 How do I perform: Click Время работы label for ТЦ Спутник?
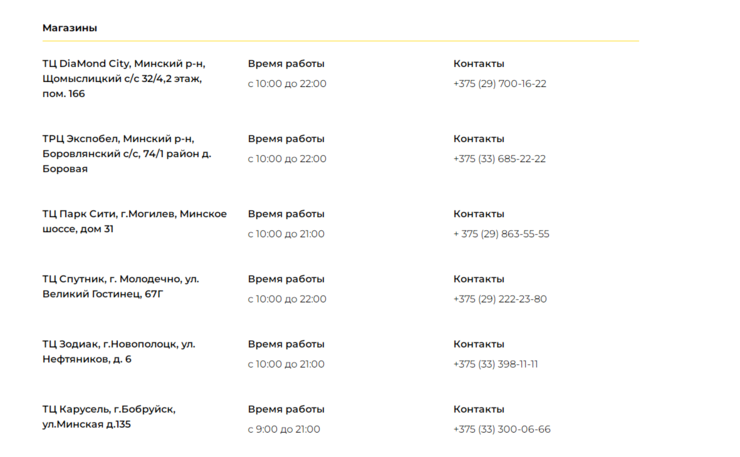pyautogui.click(x=286, y=279)
